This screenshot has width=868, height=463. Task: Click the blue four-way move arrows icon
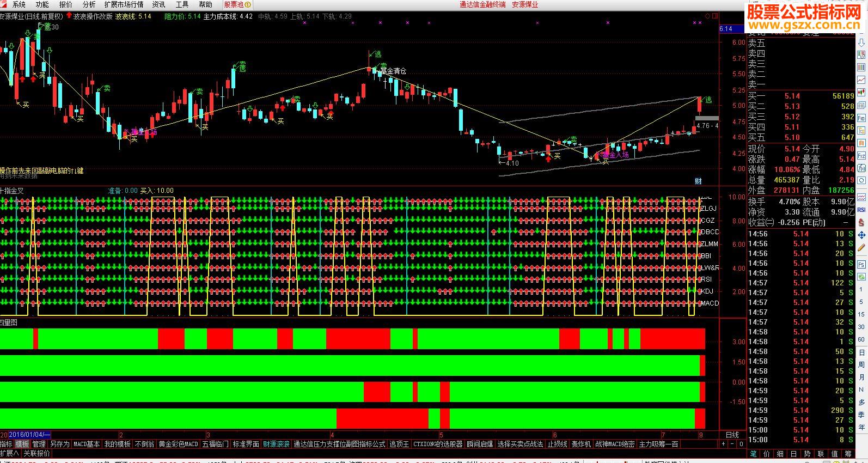pos(861,235)
